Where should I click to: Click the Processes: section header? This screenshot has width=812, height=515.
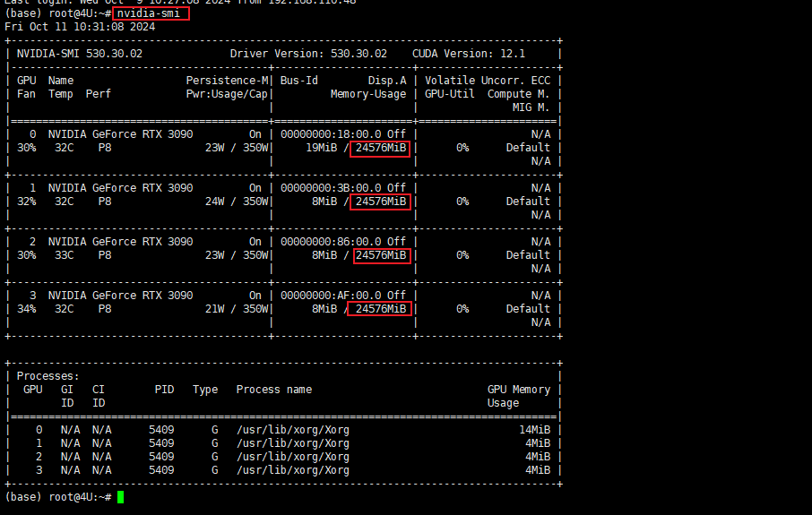[x=48, y=376]
